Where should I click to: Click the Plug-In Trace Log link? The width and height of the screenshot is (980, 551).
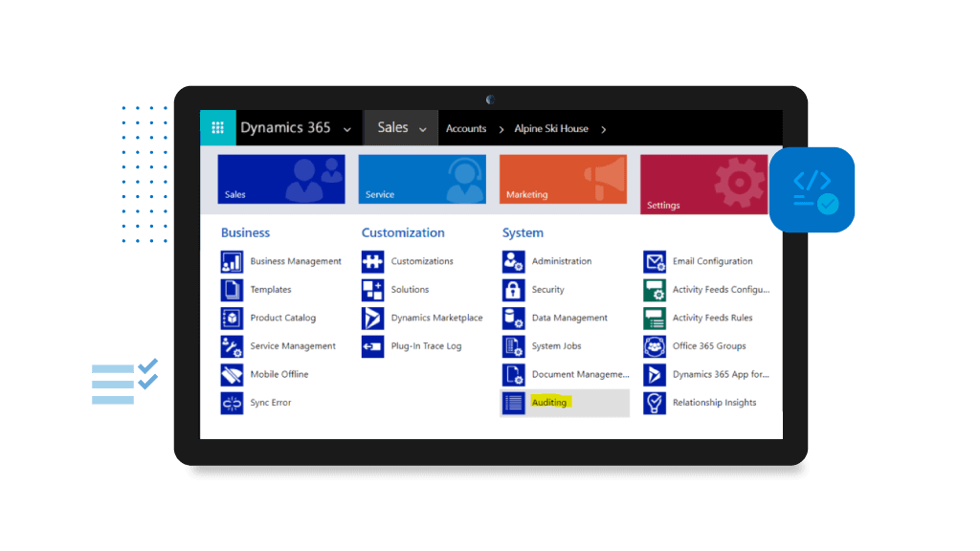[x=426, y=346]
